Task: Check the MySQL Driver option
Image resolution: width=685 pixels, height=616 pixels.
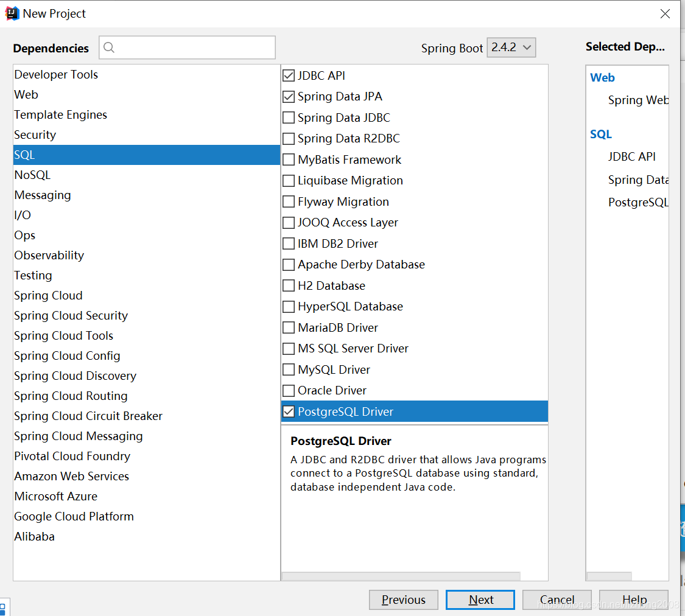Action: point(289,369)
